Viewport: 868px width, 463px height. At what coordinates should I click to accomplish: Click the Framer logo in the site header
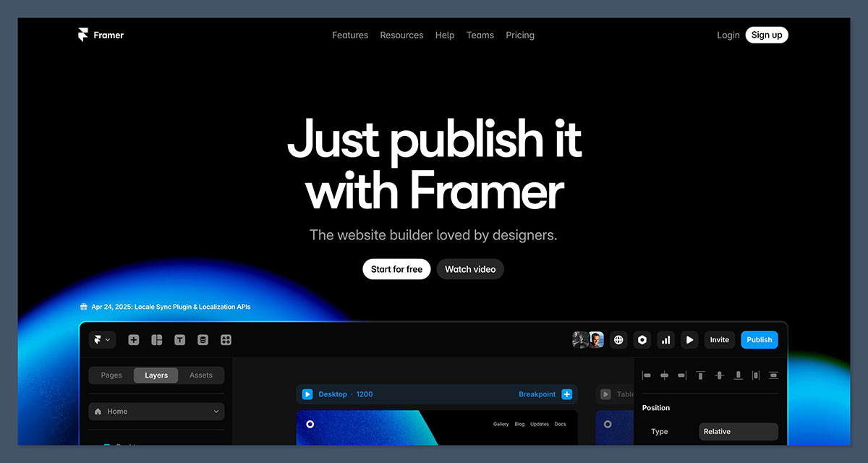pos(101,35)
